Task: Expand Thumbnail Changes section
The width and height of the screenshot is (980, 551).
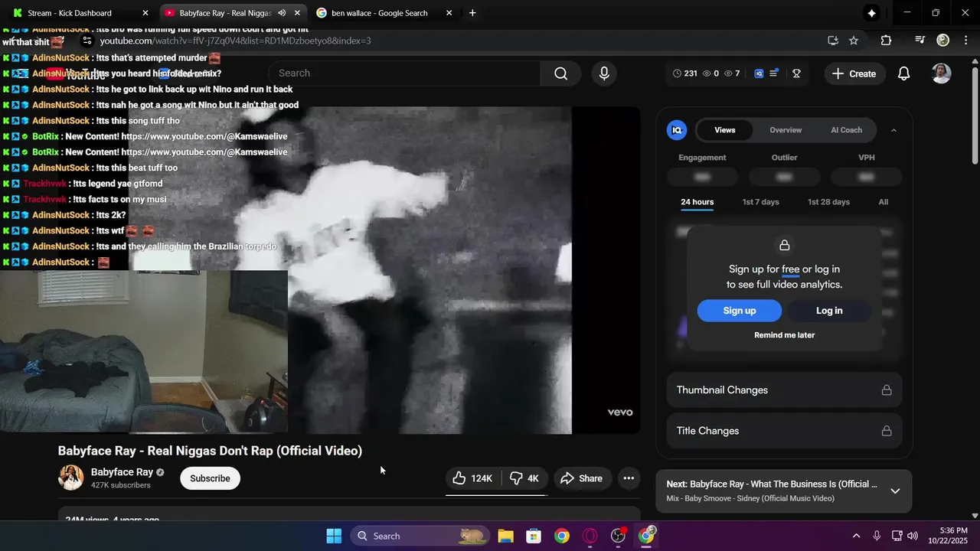Action: 784,390
